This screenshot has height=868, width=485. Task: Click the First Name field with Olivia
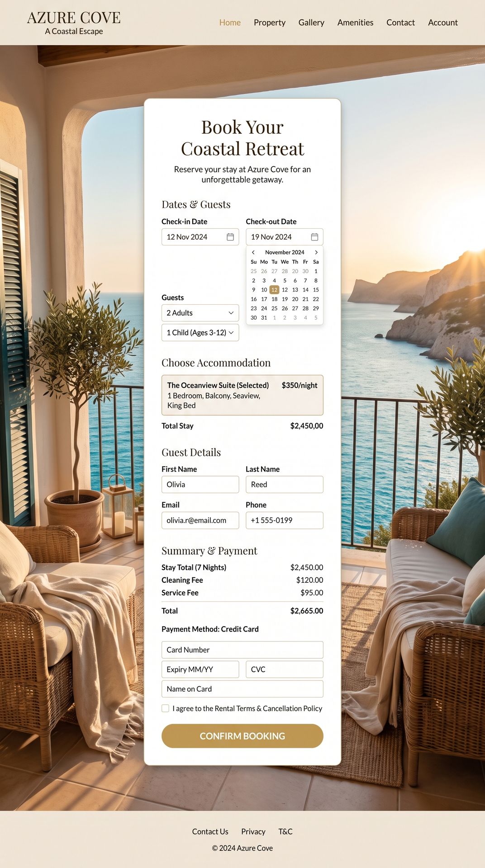tap(200, 485)
